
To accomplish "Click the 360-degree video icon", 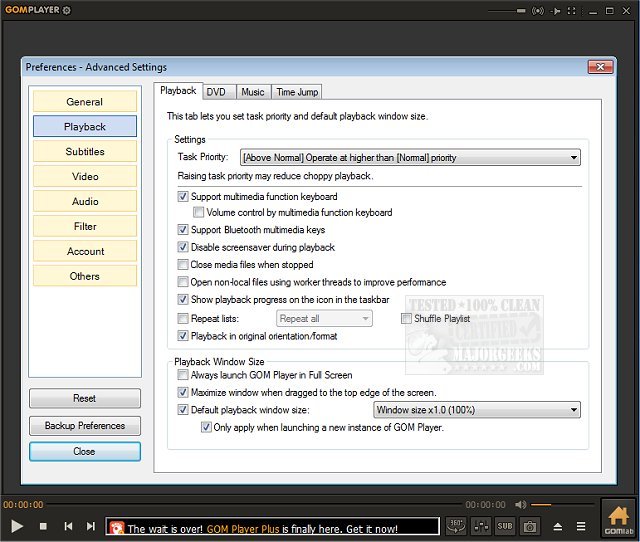I will click(456, 526).
